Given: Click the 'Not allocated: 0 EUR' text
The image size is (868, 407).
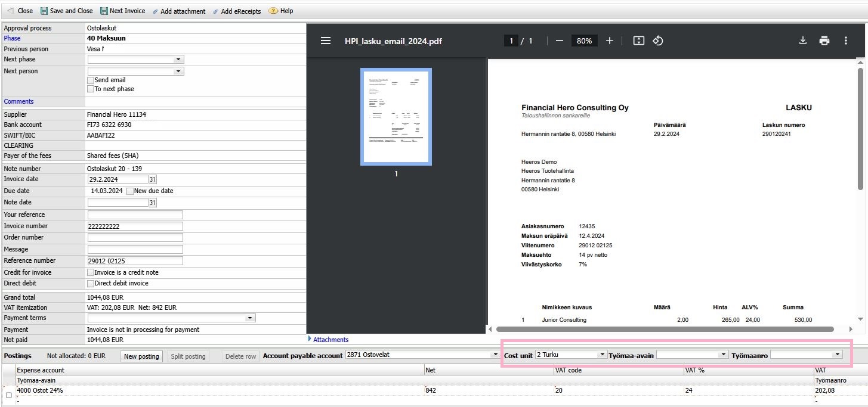Looking at the screenshot, I should click(76, 356).
